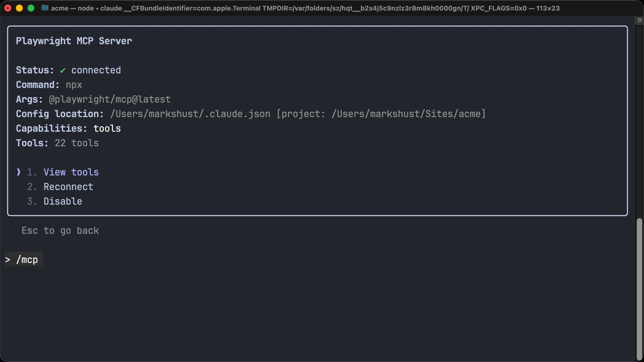Click the selection arrow beside View tools
644x362 pixels.
[18, 172]
